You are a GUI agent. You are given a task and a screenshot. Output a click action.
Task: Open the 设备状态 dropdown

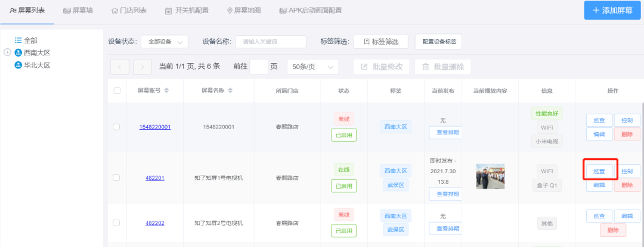[165, 42]
